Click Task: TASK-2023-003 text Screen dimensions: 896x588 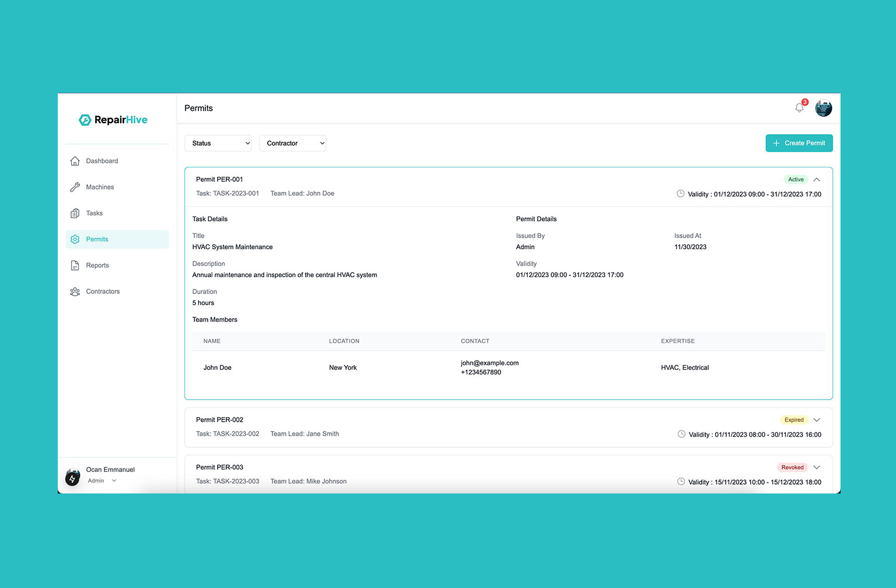(x=228, y=481)
